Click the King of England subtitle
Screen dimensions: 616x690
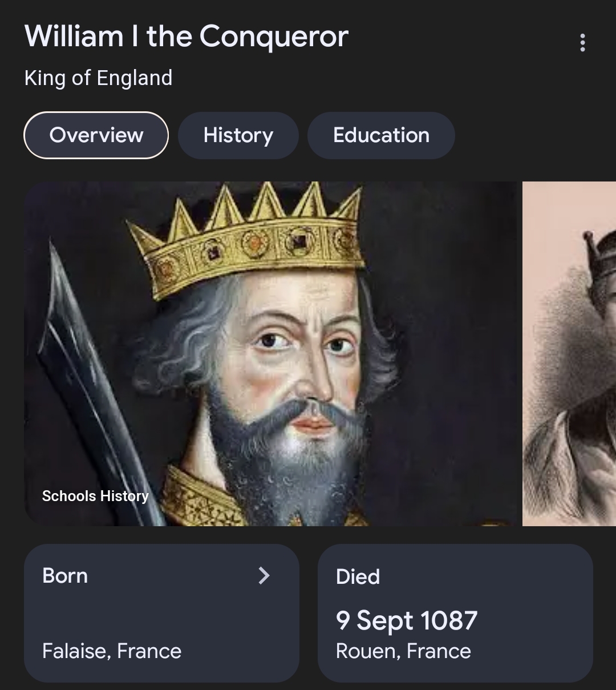pos(98,78)
